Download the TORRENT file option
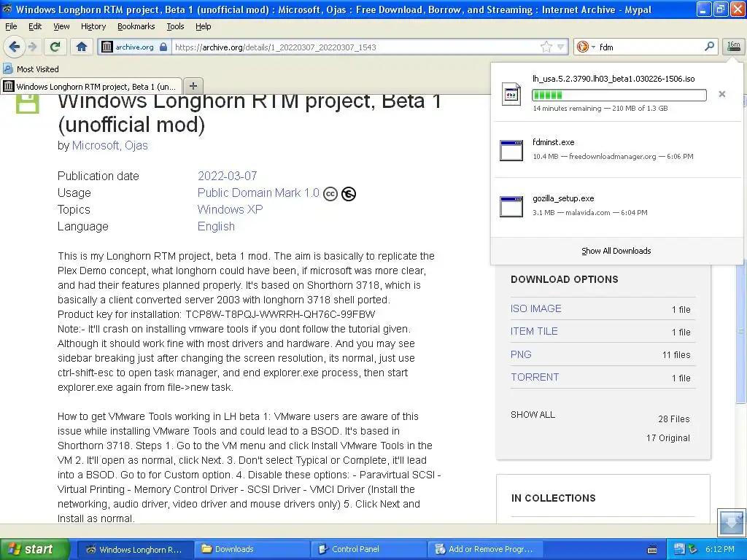 (535, 377)
